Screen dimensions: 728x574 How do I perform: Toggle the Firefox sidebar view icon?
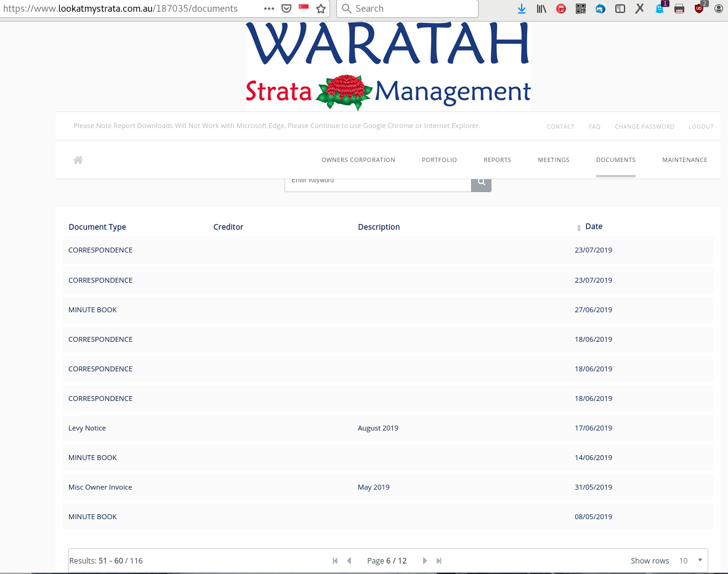620,9
